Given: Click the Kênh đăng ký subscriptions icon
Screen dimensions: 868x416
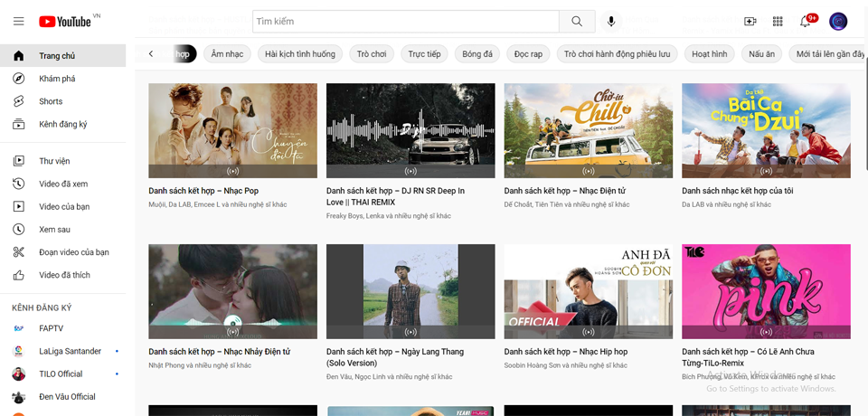Looking at the screenshot, I should [19, 124].
